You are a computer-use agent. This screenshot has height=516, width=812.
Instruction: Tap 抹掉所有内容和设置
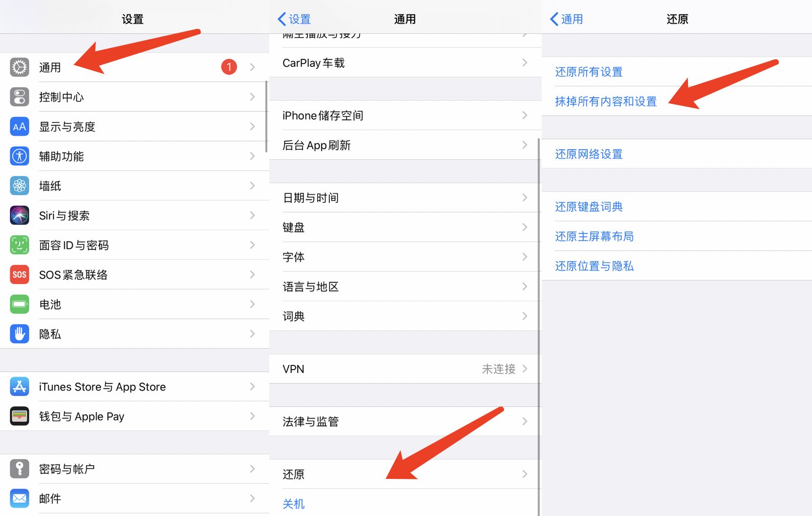[x=606, y=101]
